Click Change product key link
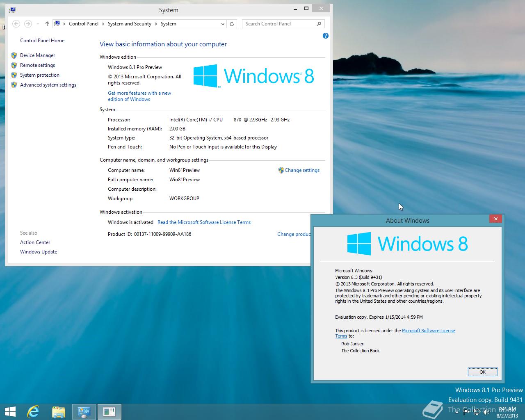The image size is (525, 420). pos(294,234)
